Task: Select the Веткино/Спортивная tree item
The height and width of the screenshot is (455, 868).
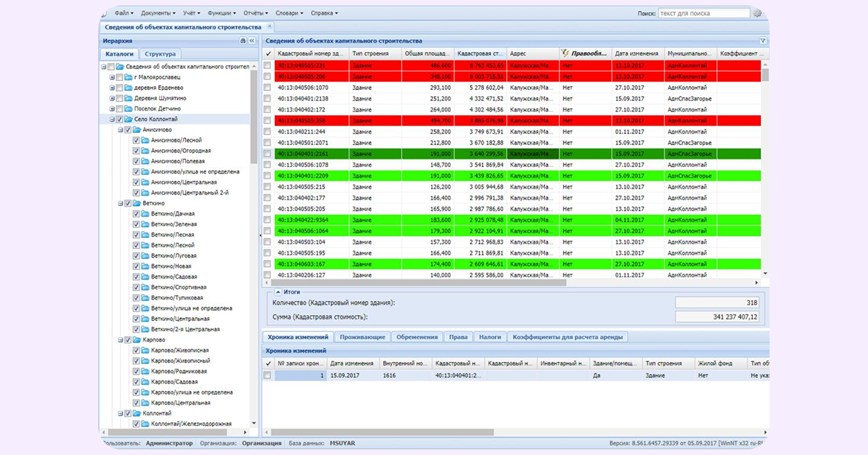Action: (x=178, y=287)
